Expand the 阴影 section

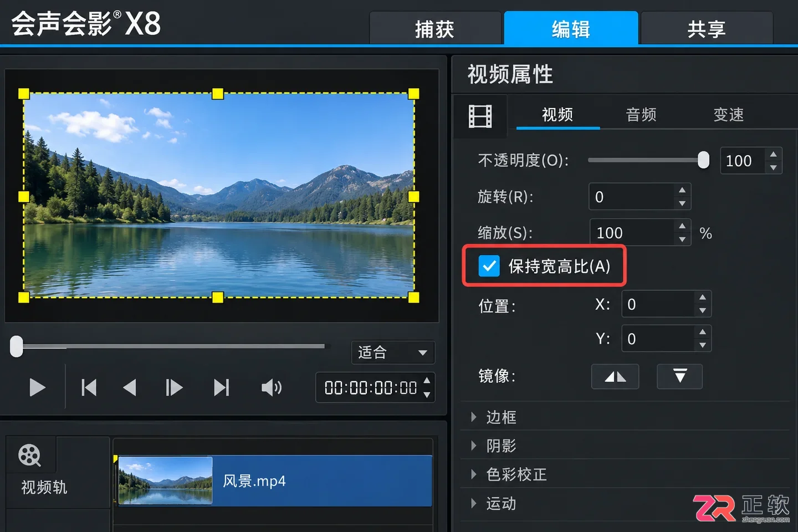[x=474, y=446]
